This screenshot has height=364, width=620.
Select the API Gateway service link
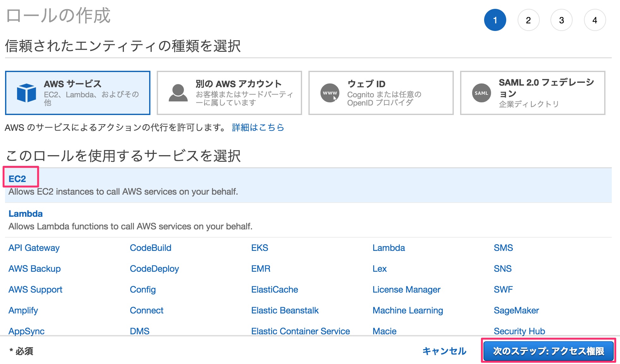(34, 248)
